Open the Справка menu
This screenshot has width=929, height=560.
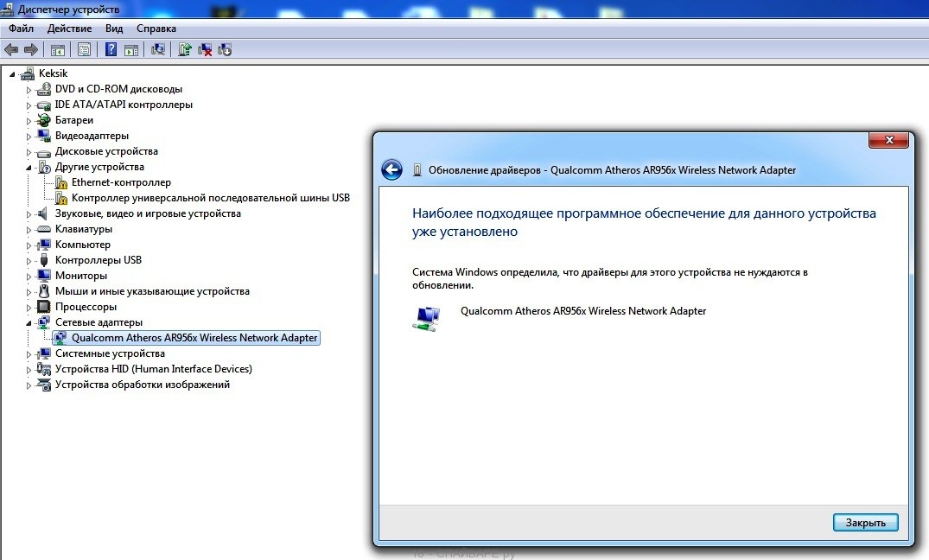point(156,29)
